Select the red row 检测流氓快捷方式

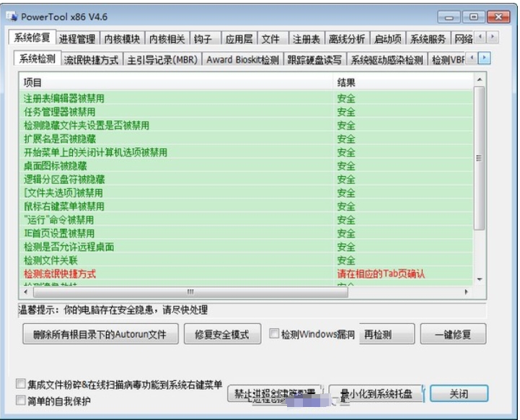tap(246, 274)
